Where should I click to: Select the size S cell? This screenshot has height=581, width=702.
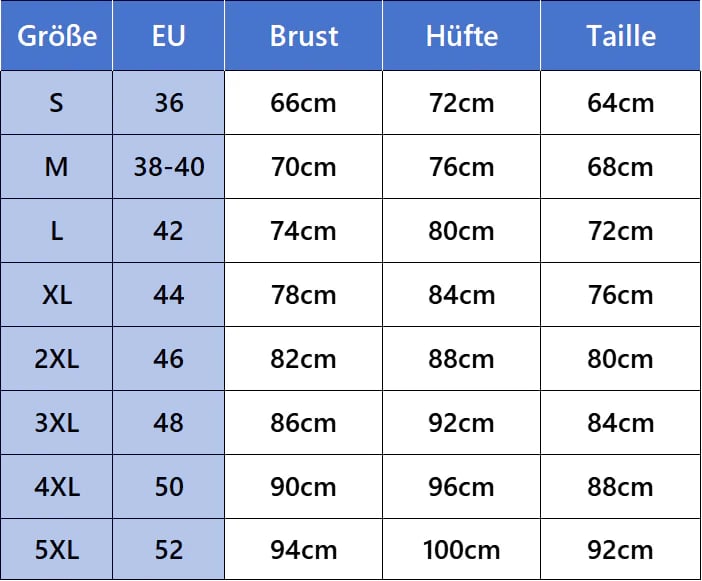56,103
